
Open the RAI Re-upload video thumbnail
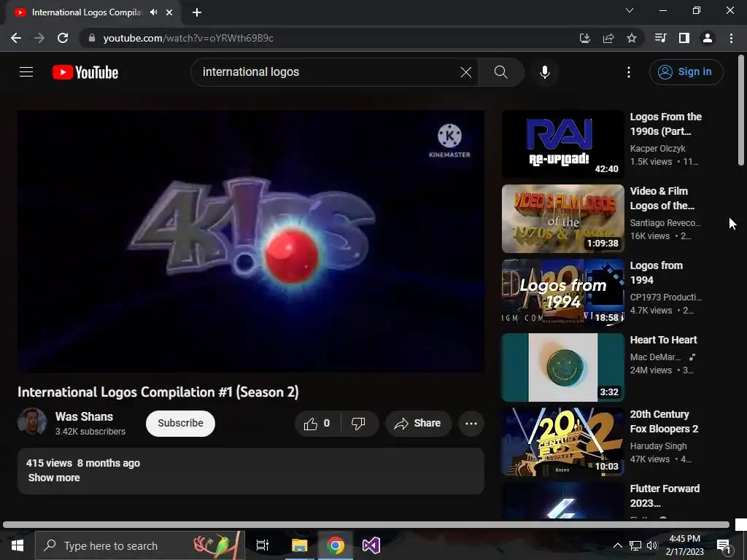coord(562,144)
